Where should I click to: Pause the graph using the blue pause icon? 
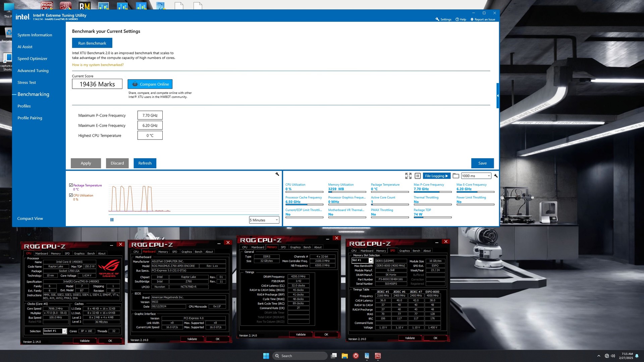coord(112,220)
